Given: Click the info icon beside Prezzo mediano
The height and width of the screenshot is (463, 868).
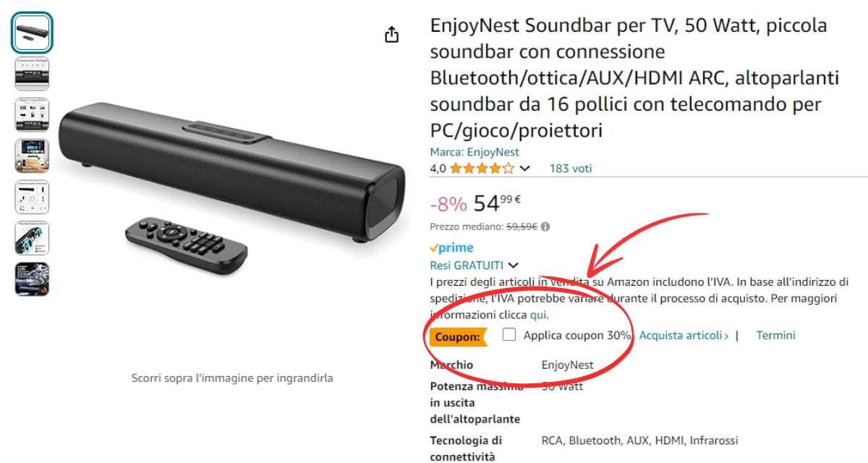Looking at the screenshot, I should 545,226.
